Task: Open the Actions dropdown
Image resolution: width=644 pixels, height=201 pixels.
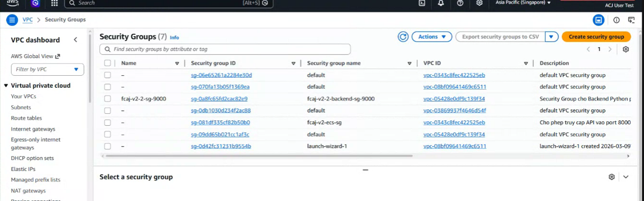Action: (x=432, y=37)
